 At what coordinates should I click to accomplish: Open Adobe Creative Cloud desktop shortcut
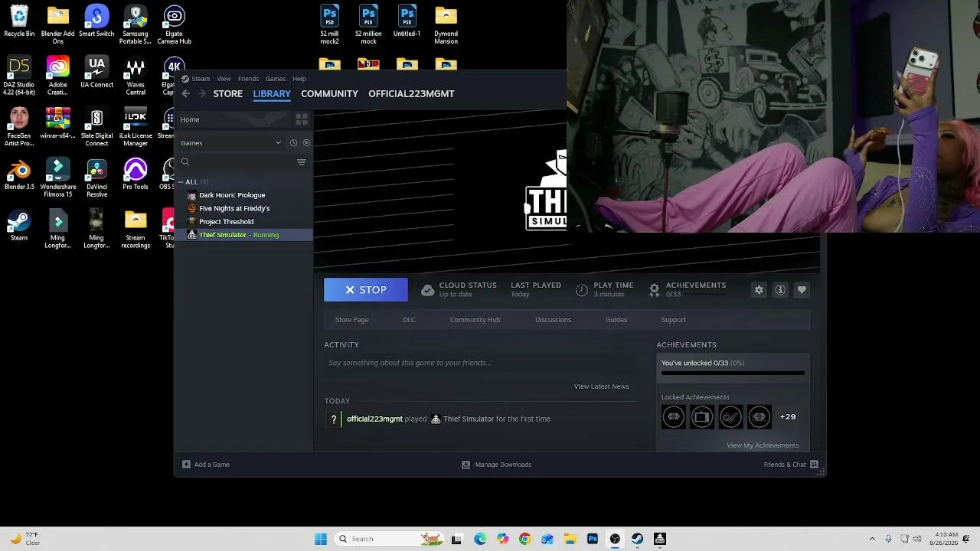tap(57, 77)
